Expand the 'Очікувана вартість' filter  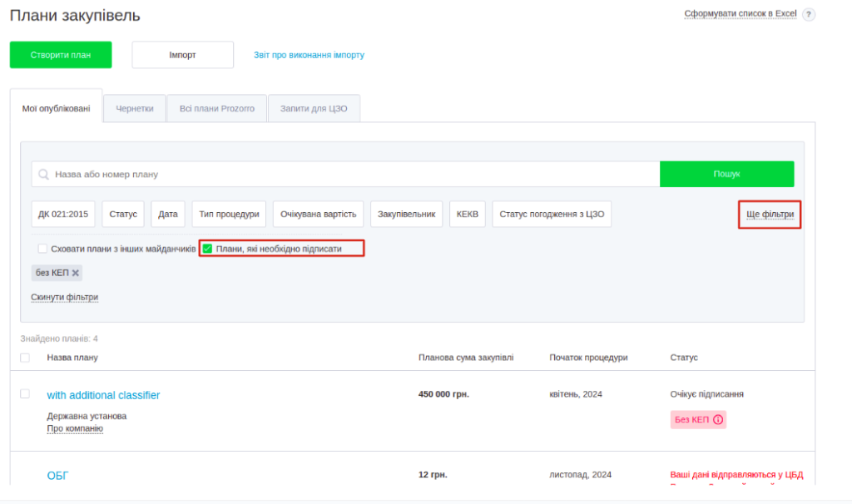[318, 214]
